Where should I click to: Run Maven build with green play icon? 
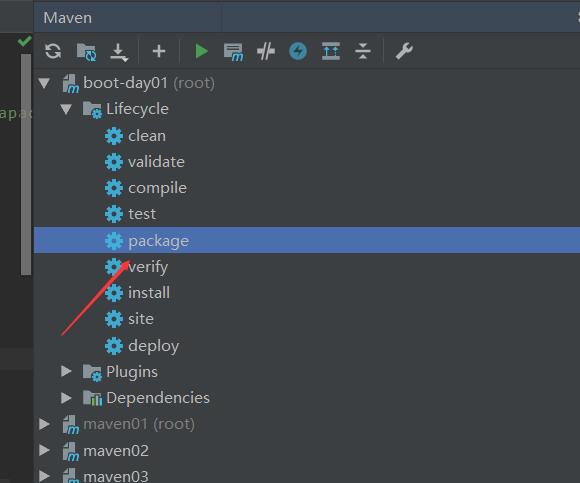point(202,51)
